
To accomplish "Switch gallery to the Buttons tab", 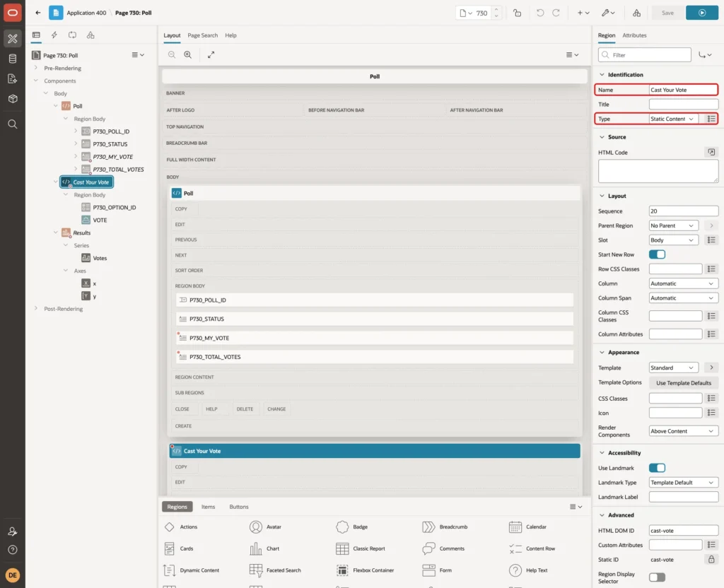I will point(239,507).
